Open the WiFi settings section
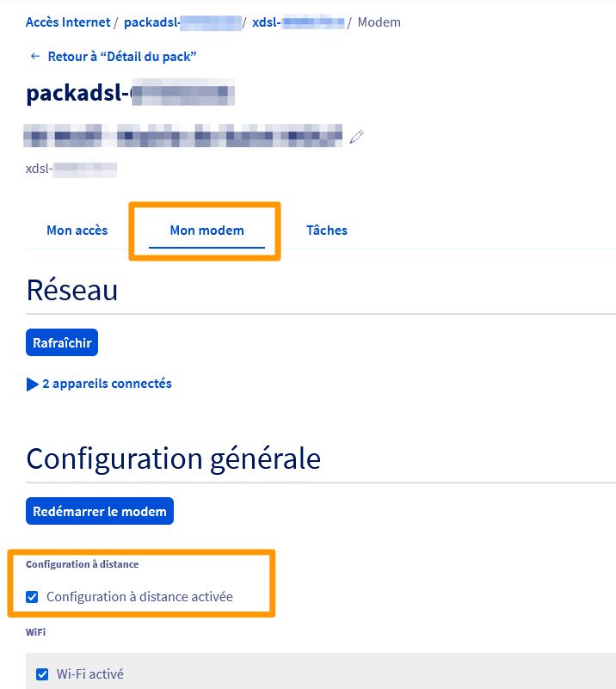The width and height of the screenshot is (616, 689). (34, 632)
